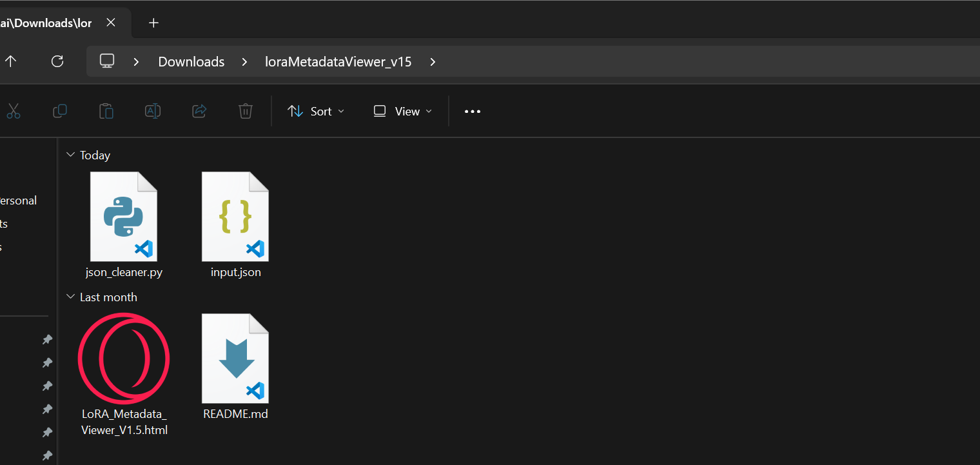This screenshot has height=465, width=980.
Task: Select the README.md file
Action: pyautogui.click(x=236, y=367)
